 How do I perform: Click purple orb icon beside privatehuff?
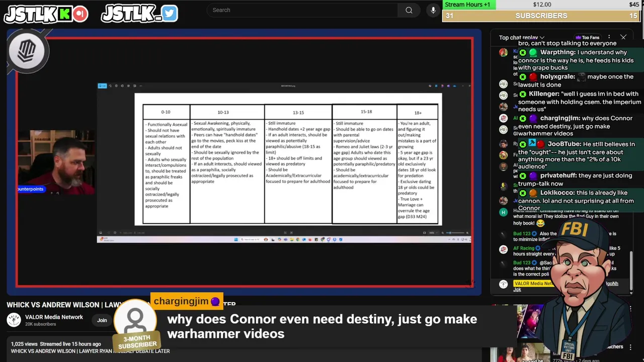coord(533,176)
